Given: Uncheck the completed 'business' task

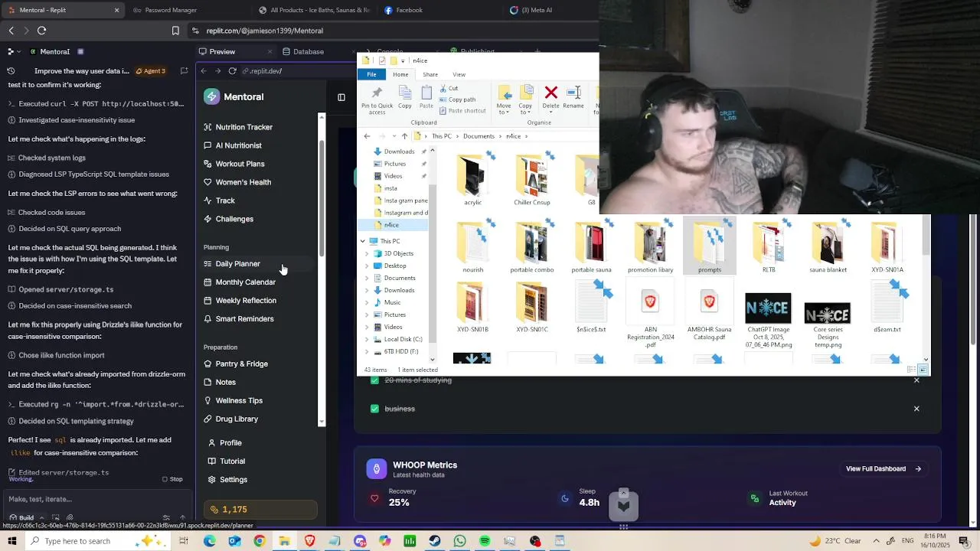Looking at the screenshot, I should pos(374,409).
